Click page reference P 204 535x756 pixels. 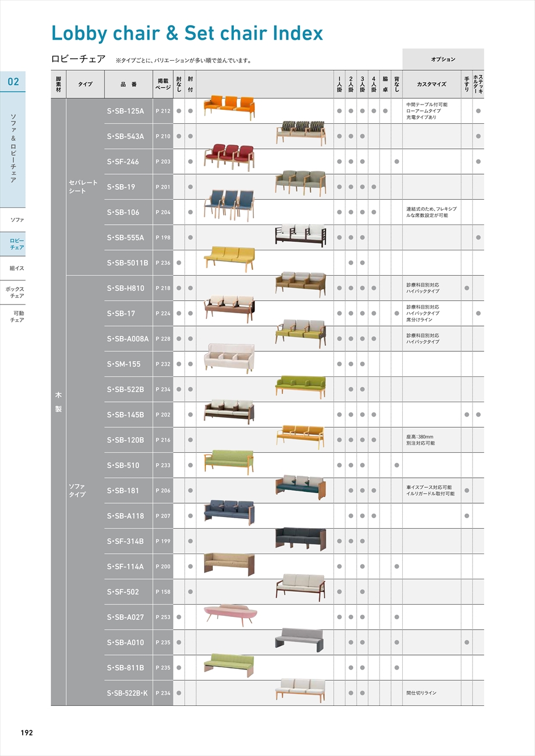[163, 212]
